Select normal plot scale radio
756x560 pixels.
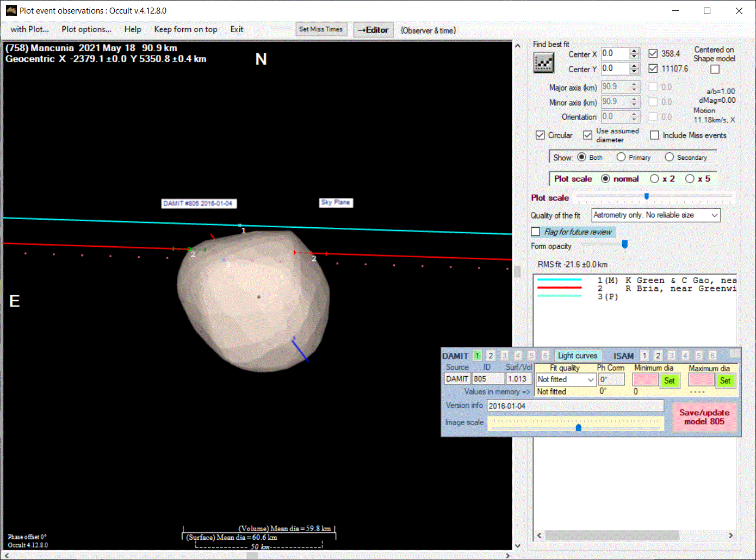(605, 178)
